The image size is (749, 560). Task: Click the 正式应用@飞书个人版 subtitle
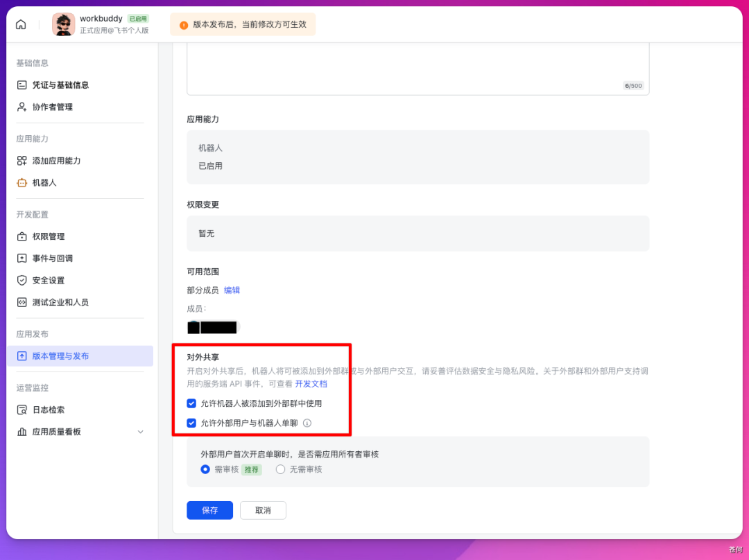coord(114,30)
